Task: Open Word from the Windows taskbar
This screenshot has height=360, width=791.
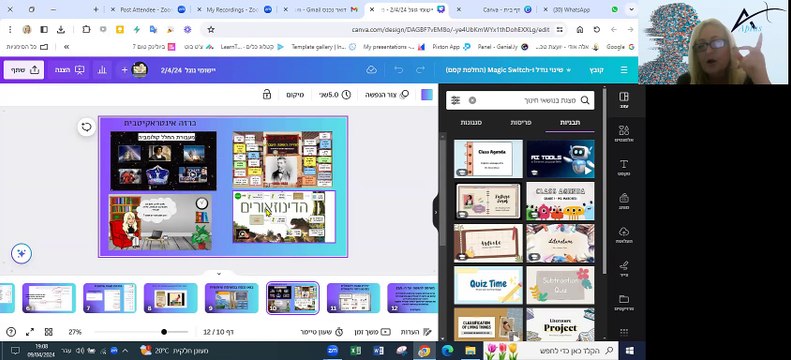Action: pos(379,350)
